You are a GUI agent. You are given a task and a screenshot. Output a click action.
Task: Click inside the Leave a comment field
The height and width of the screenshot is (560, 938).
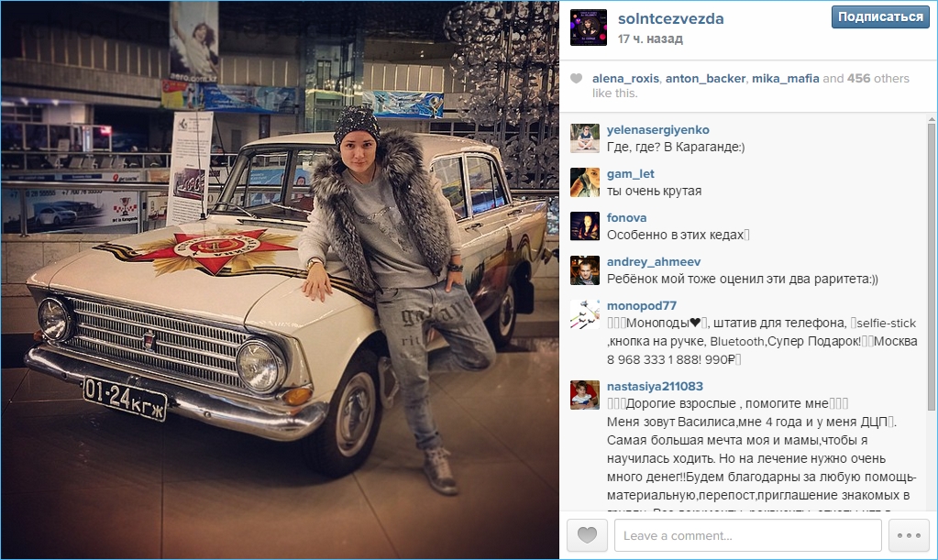748,535
